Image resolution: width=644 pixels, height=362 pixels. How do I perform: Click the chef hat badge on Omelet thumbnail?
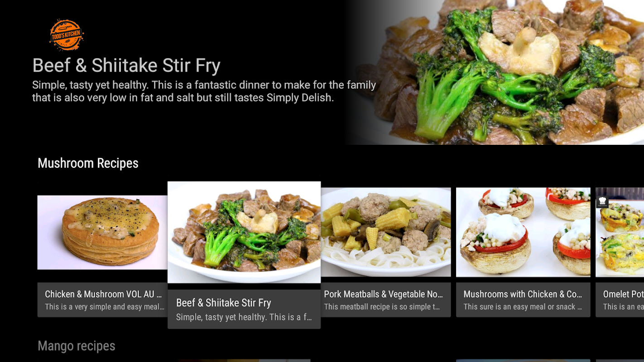pyautogui.click(x=602, y=202)
